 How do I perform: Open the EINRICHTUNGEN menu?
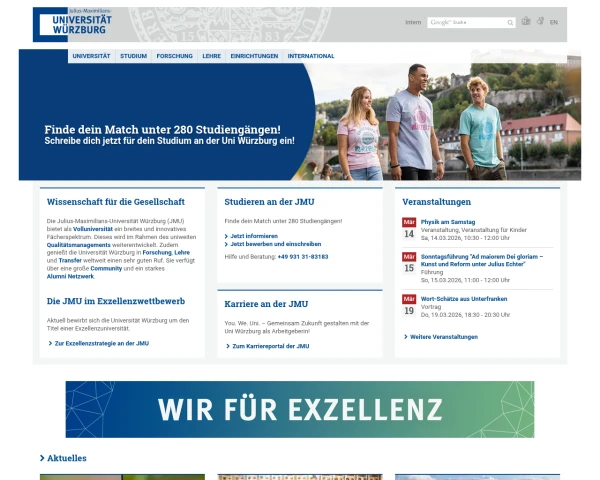pyautogui.click(x=254, y=56)
